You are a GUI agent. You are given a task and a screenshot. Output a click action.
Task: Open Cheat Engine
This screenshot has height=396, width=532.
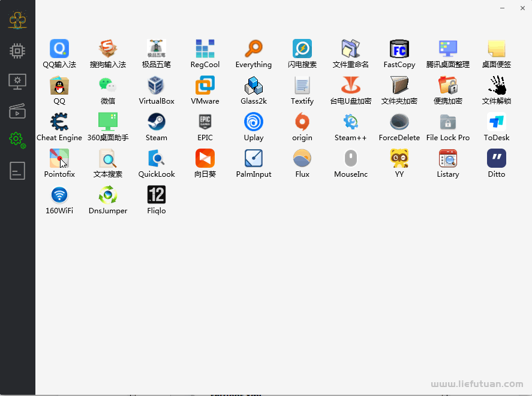(x=59, y=122)
